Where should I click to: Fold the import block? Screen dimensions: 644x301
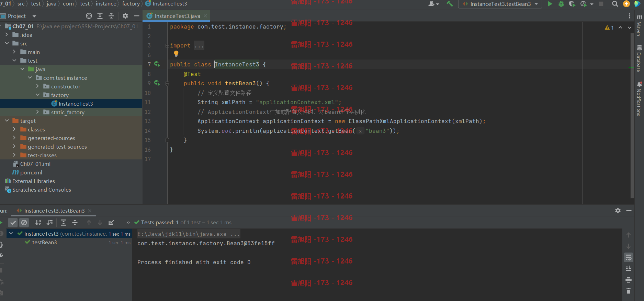(167, 45)
